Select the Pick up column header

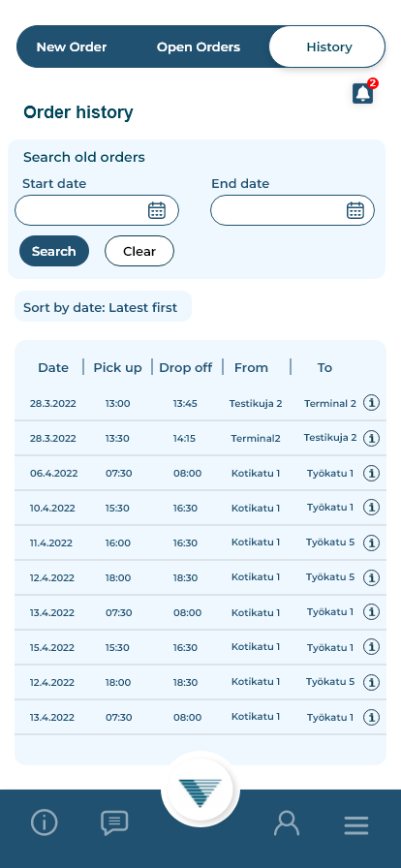[x=117, y=367]
